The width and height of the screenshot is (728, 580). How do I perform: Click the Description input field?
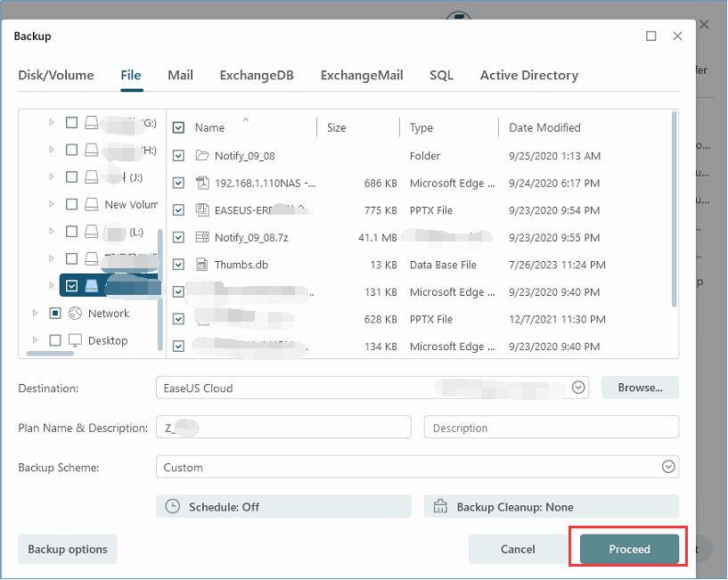[551, 428]
